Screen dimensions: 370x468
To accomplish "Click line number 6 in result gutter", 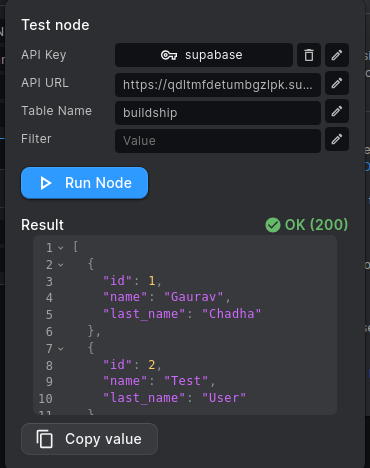I will 49,332.
